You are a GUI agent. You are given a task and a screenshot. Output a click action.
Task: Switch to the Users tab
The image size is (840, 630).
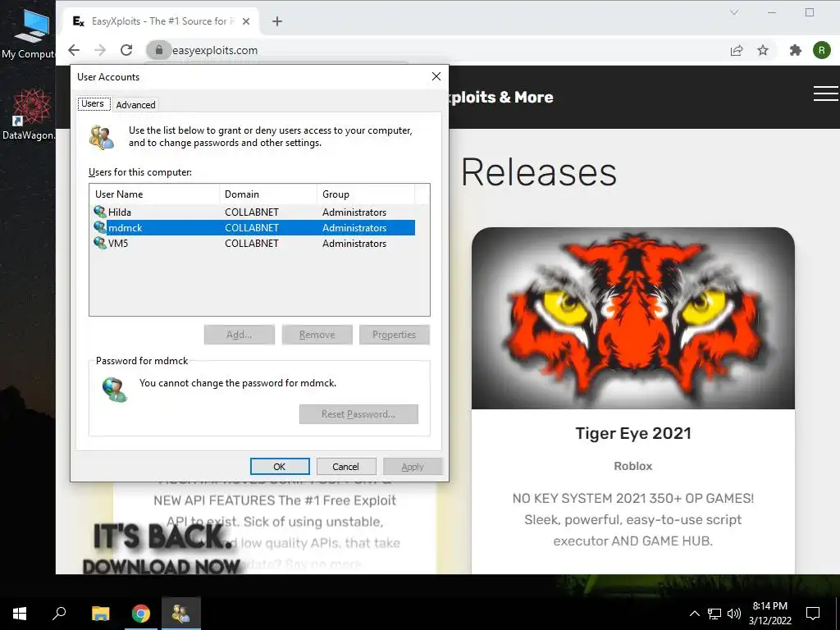(93, 104)
